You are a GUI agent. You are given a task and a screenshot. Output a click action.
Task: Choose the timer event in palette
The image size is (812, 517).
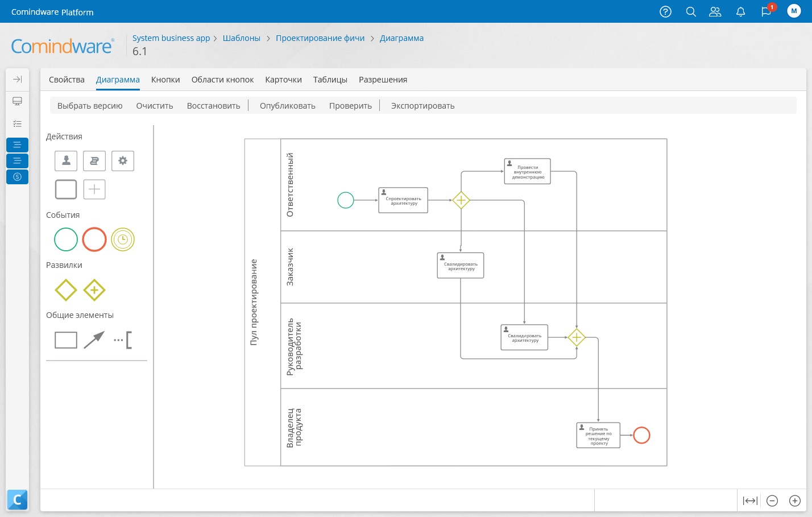coord(123,239)
